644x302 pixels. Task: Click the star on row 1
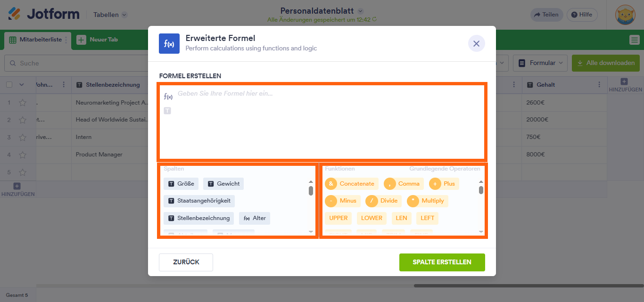point(23,103)
